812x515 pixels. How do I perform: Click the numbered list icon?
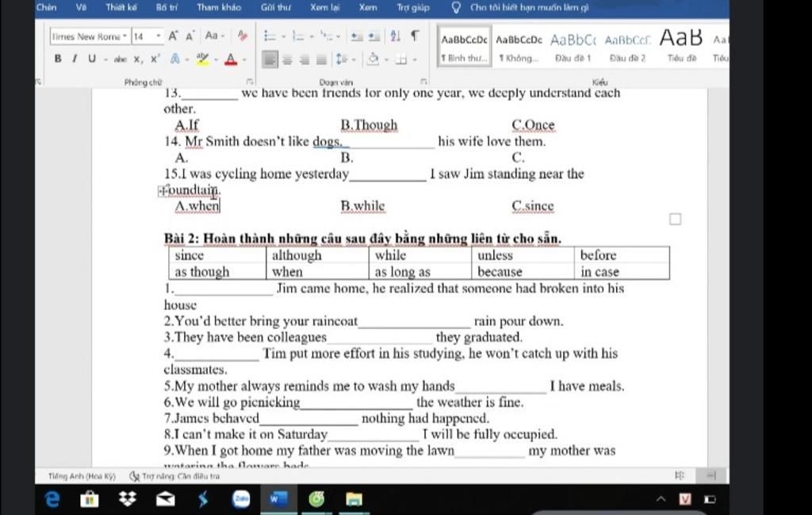[298, 36]
